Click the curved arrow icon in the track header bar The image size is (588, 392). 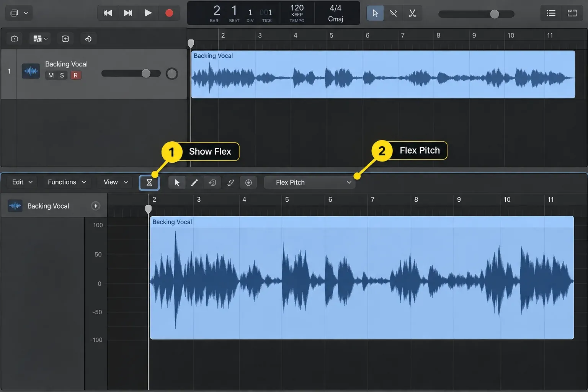88,39
